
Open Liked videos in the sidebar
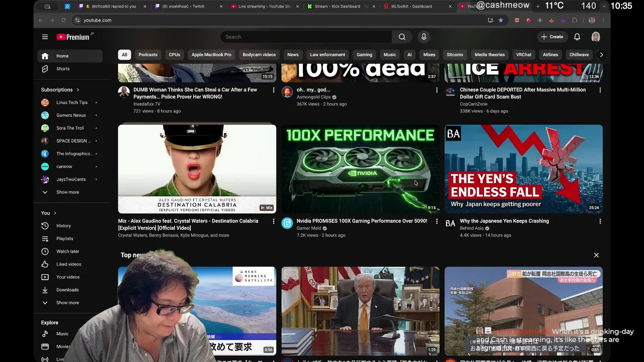coord(70,264)
